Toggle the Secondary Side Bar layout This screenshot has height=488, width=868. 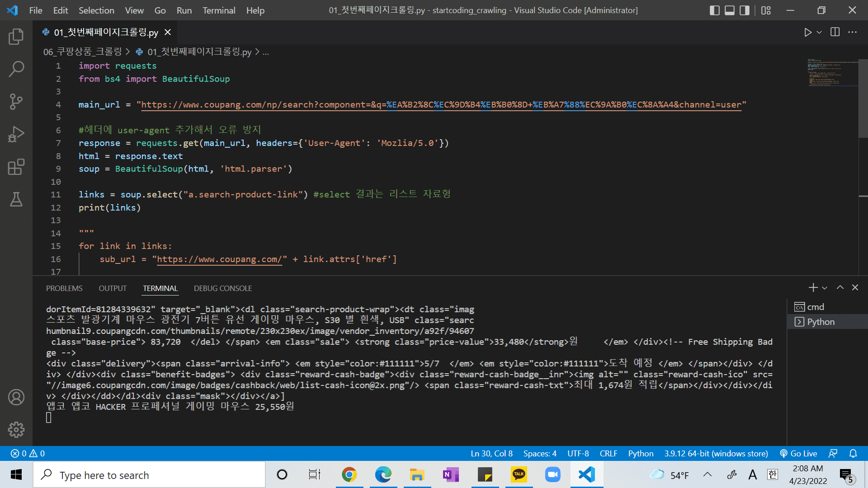(745, 10)
